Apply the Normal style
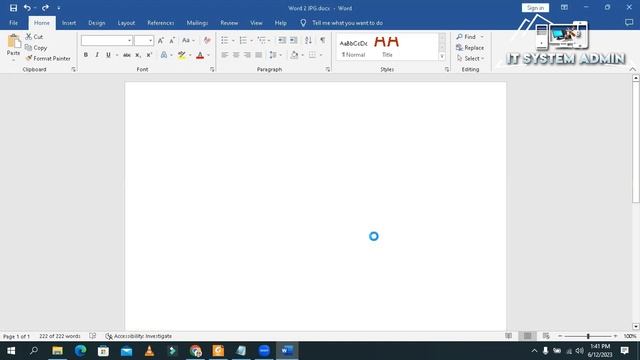640x360 pixels. click(353, 47)
